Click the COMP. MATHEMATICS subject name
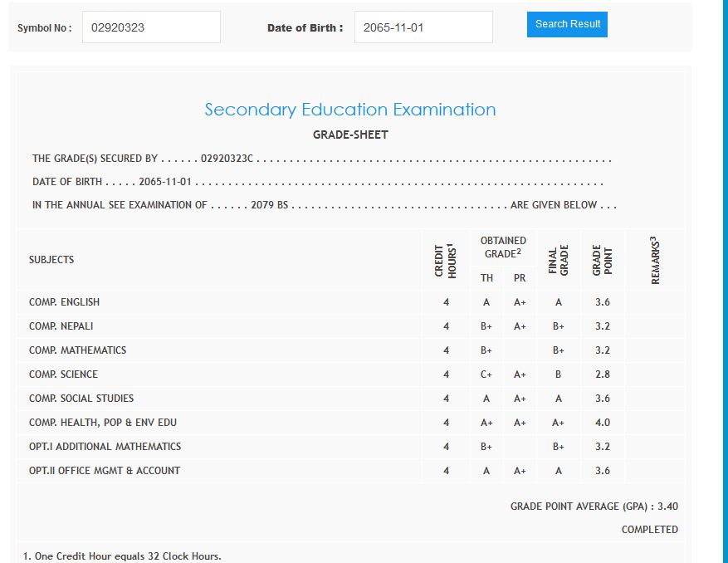 pyautogui.click(x=77, y=350)
